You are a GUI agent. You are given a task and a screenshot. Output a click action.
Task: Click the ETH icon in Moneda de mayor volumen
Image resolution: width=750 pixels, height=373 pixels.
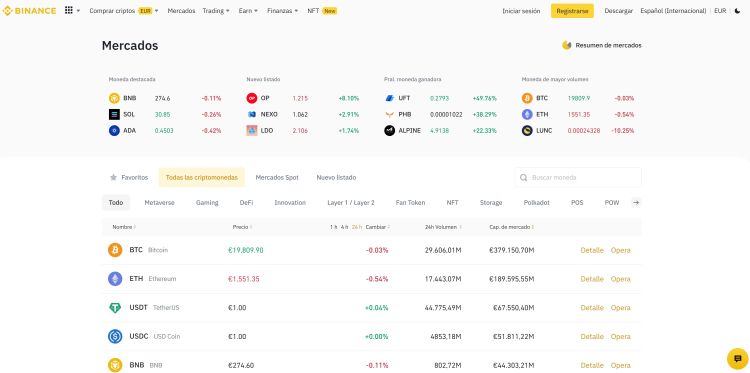point(527,114)
